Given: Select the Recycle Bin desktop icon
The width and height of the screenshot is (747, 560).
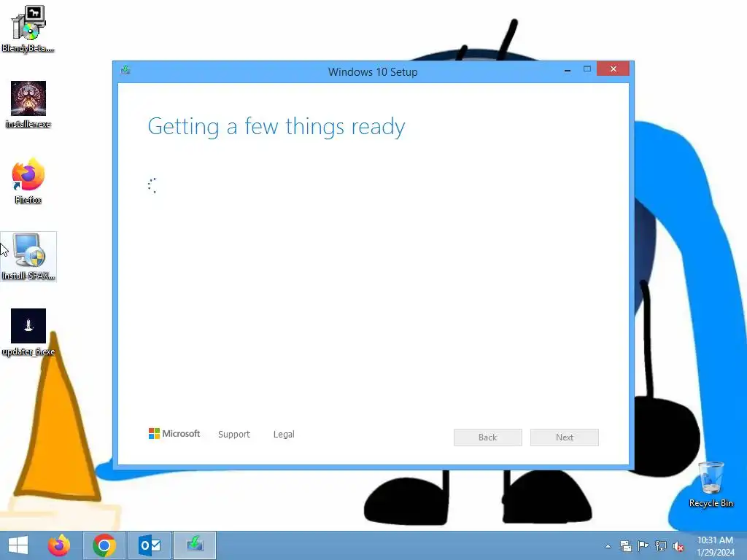Looking at the screenshot, I should click(711, 484).
